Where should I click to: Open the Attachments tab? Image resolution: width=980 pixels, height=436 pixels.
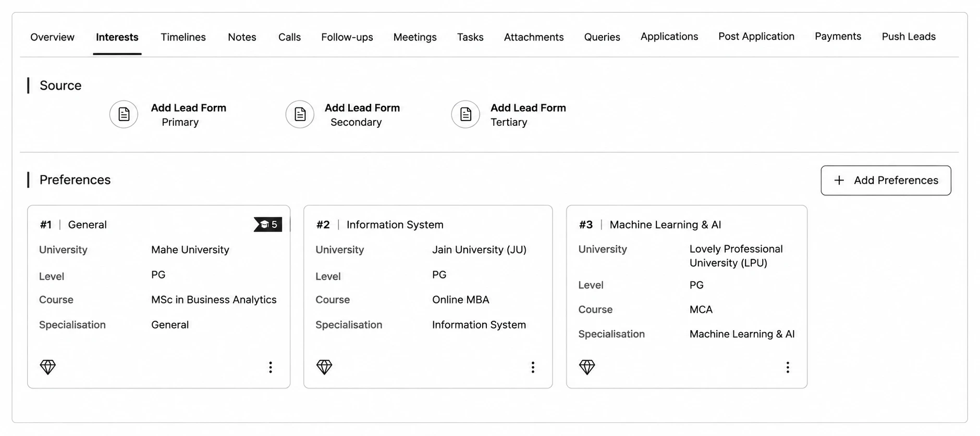pos(534,37)
